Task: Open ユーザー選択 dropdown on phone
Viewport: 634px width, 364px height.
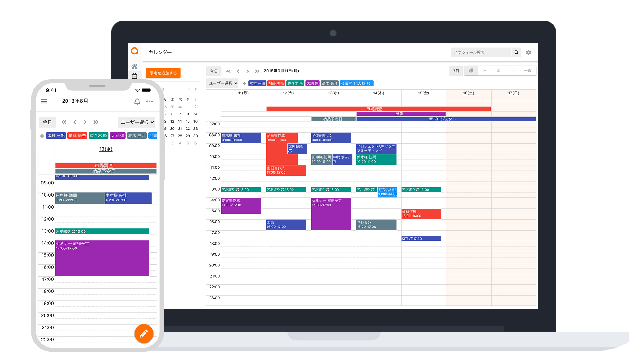Action: point(137,122)
